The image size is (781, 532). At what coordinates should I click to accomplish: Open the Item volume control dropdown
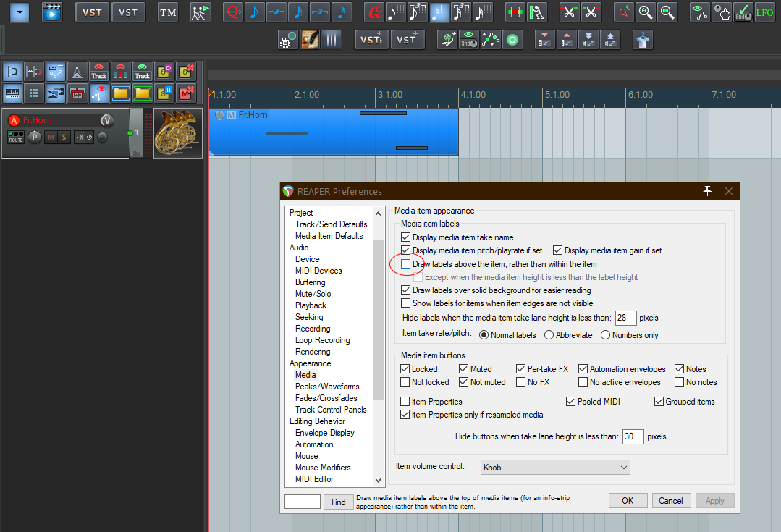[x=555, y=468]
